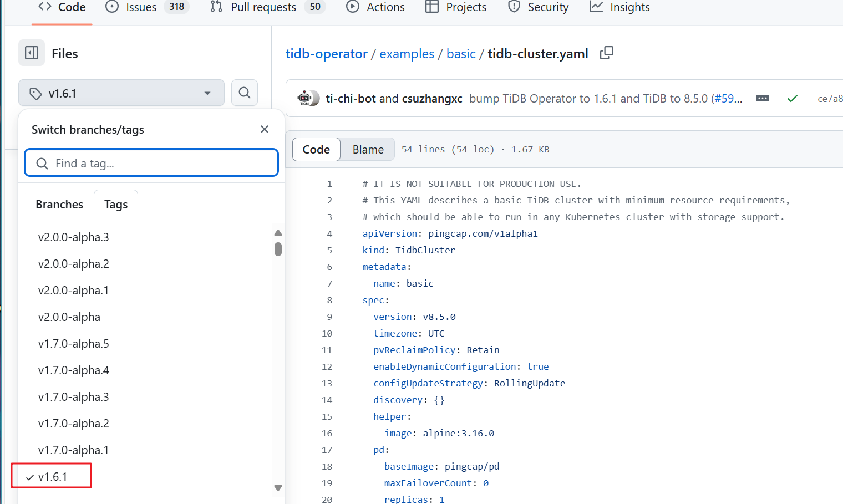Viewport: 843px width, 504px height.
Task: Select the Code view toggle
Action: coord(316,150)
